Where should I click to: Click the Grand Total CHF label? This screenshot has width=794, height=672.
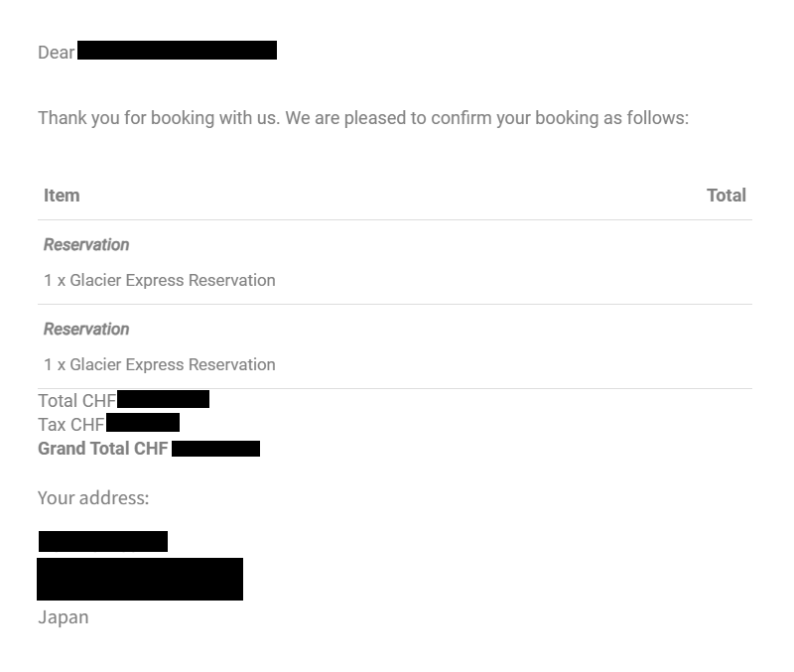pyautogui.click(x=103, y=449)
